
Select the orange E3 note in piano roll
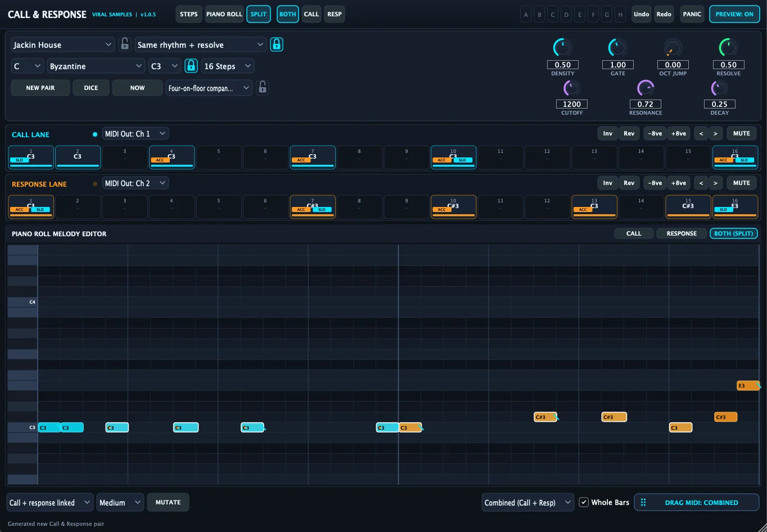pos(748,386)
